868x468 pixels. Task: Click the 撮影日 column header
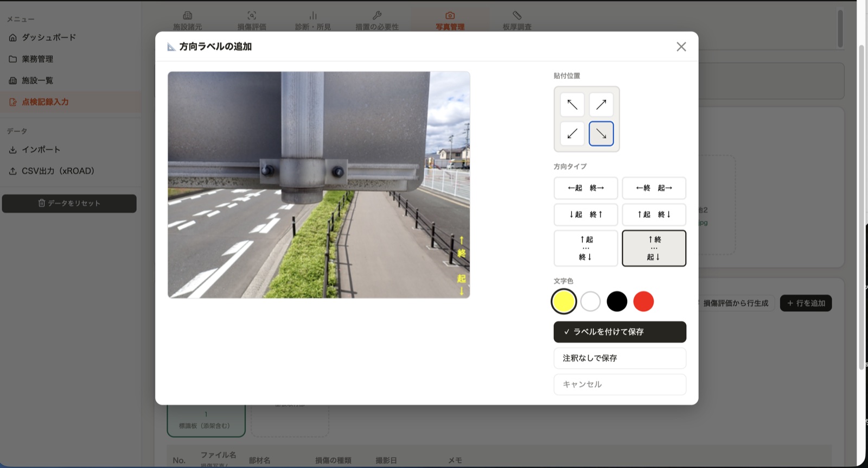point(386,460)
